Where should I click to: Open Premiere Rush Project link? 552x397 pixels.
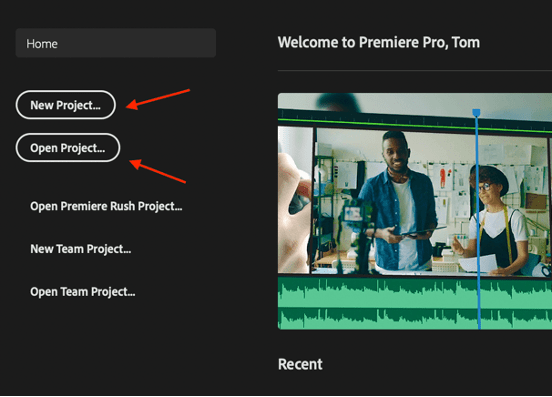coord(106,206)
